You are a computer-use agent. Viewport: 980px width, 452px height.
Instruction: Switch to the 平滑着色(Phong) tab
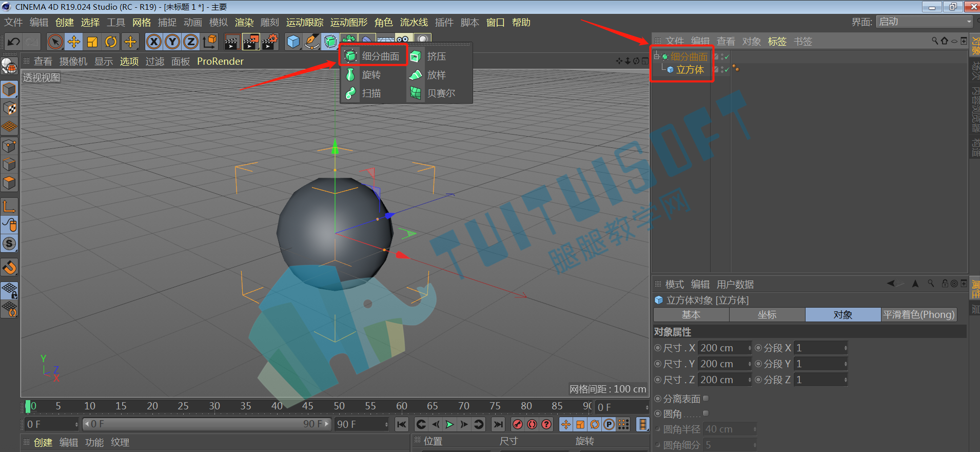pos(918,315)
